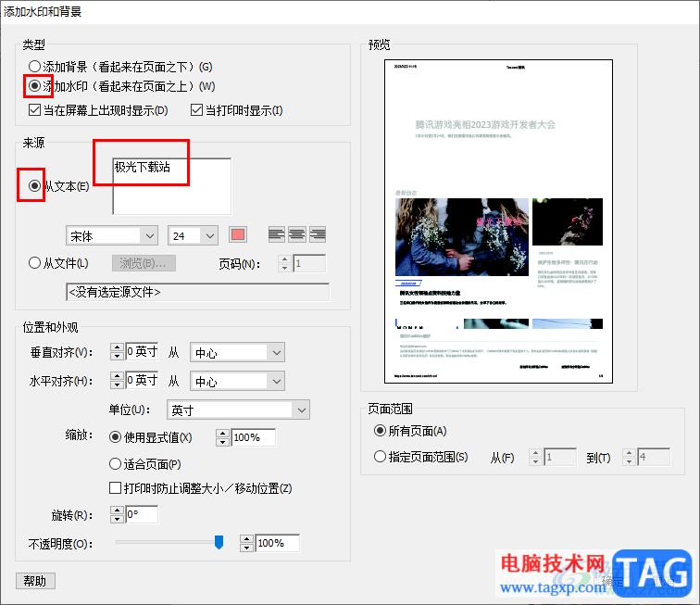Click the 从(F) start page field
This screenshot has width=700, height=605.
[560, 457]
